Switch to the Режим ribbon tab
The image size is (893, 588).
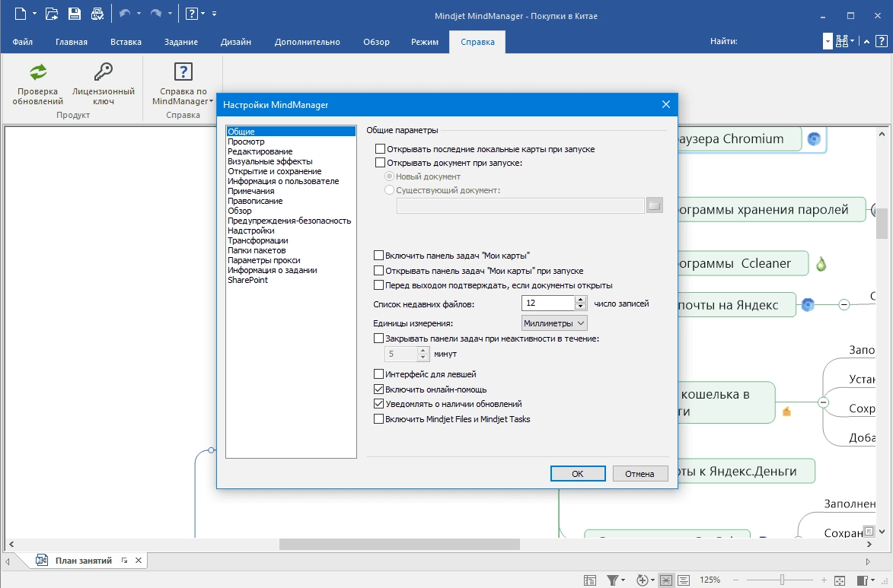425,42
